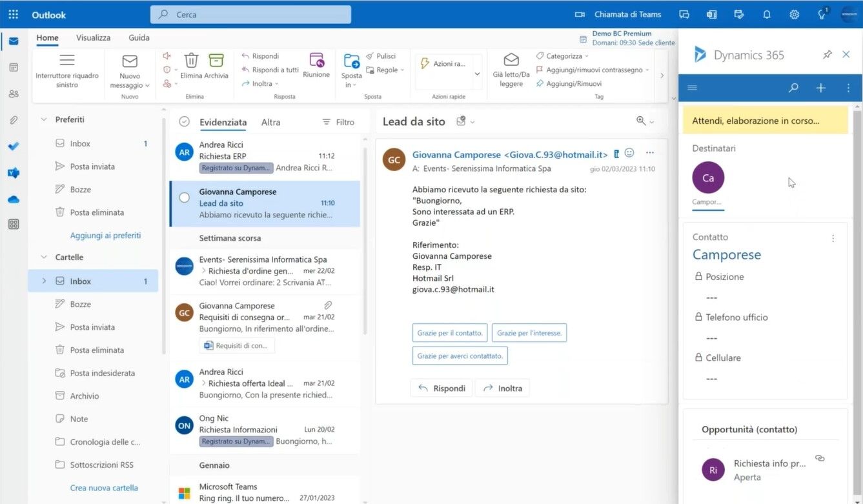Select the Altra mailbox tab
The width and height of the screenshot is (863, 504).
pos(270,122)
